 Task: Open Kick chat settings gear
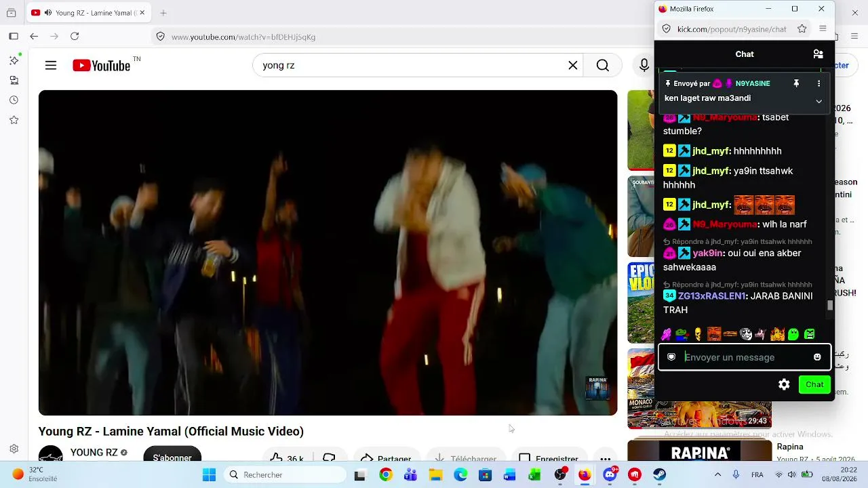point(784,384)
